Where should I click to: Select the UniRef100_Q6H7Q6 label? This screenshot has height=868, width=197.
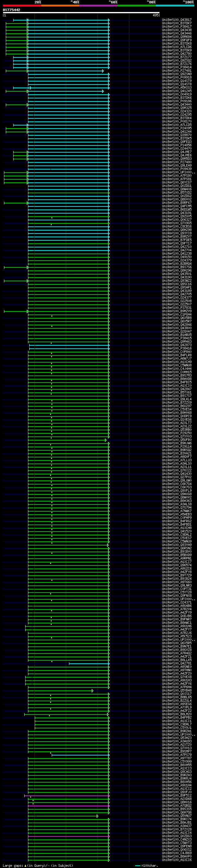[x=177, y=812]
